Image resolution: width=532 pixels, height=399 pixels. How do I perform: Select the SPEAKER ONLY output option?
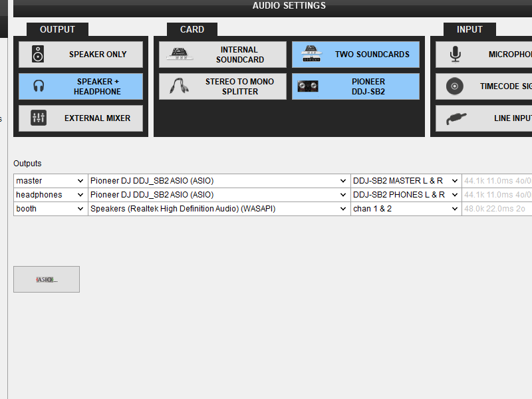80,55
